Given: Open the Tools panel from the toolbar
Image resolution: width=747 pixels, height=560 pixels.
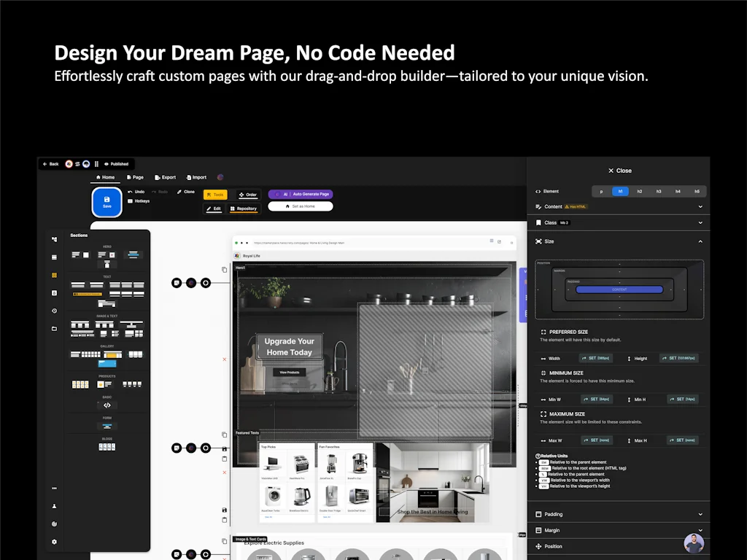Looking at the screenshot, I should click(x=214, y=195).
